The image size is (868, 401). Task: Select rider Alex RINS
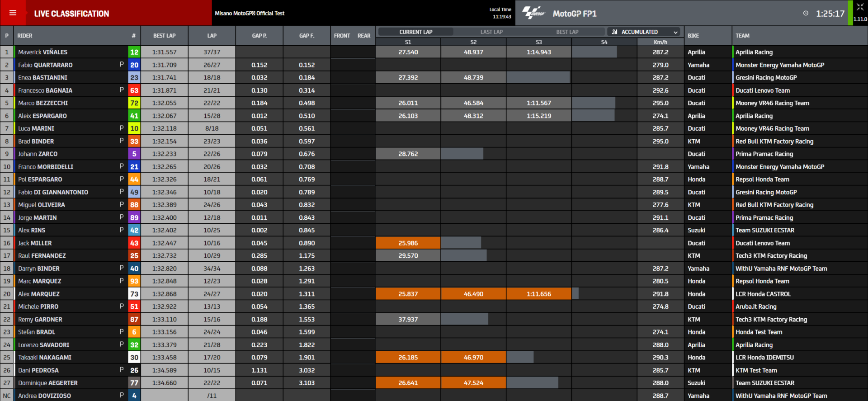32,230
